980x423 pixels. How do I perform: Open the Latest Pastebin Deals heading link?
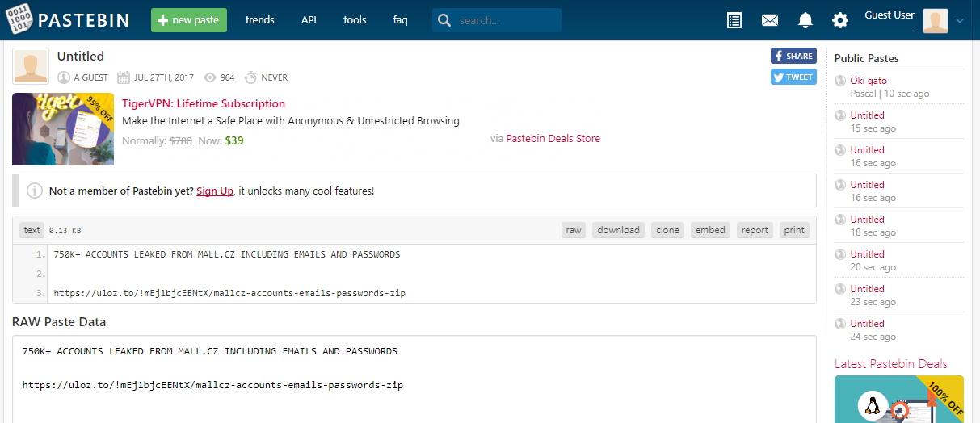click(890, 364)
